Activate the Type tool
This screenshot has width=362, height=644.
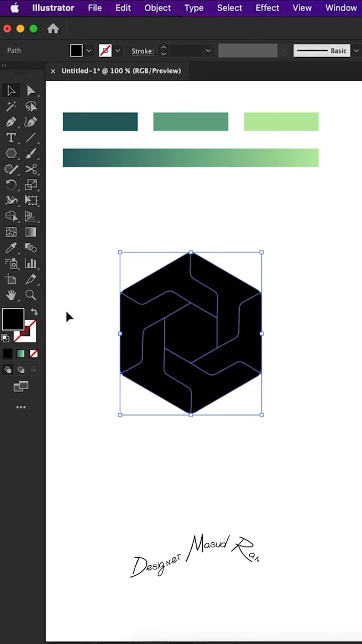pyautogui.click(x=11, y=138)
